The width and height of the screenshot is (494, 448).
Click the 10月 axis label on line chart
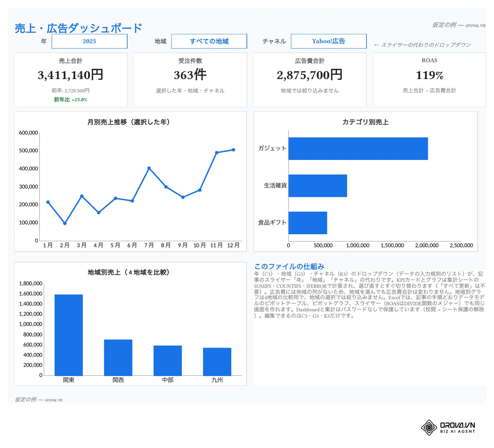click(199, 245)
